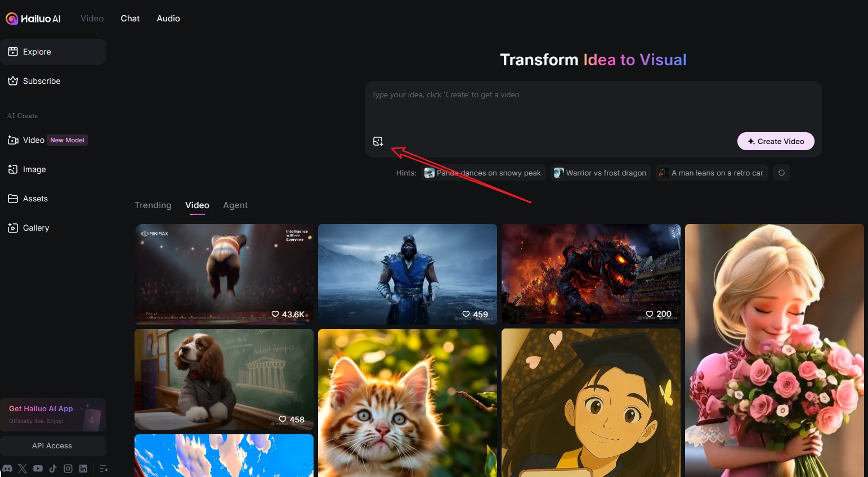868x477 pixels.
Task: Open the Chat top navigation item
Action: (x=130, y=19)
